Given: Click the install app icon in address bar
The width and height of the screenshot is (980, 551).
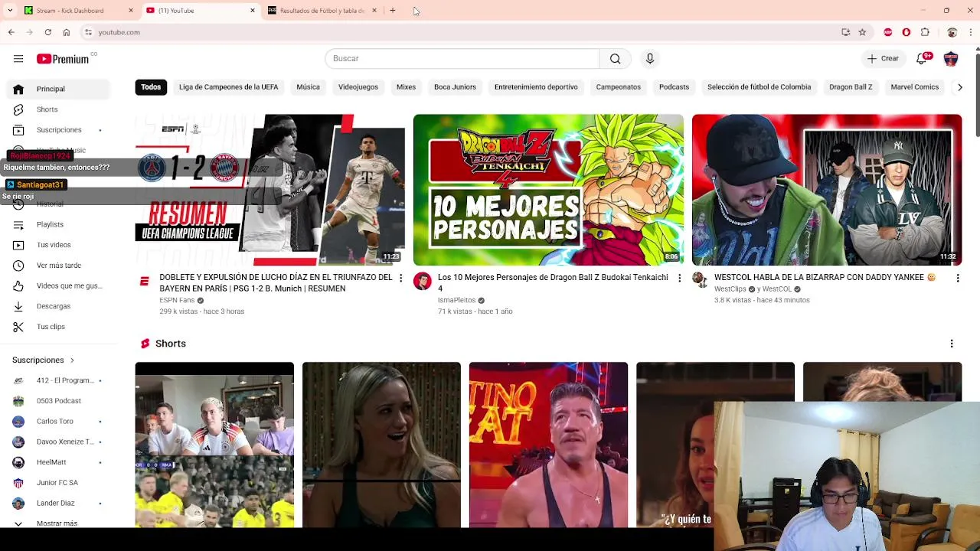Looking at the screenshot, I should (x=845, y=32).
